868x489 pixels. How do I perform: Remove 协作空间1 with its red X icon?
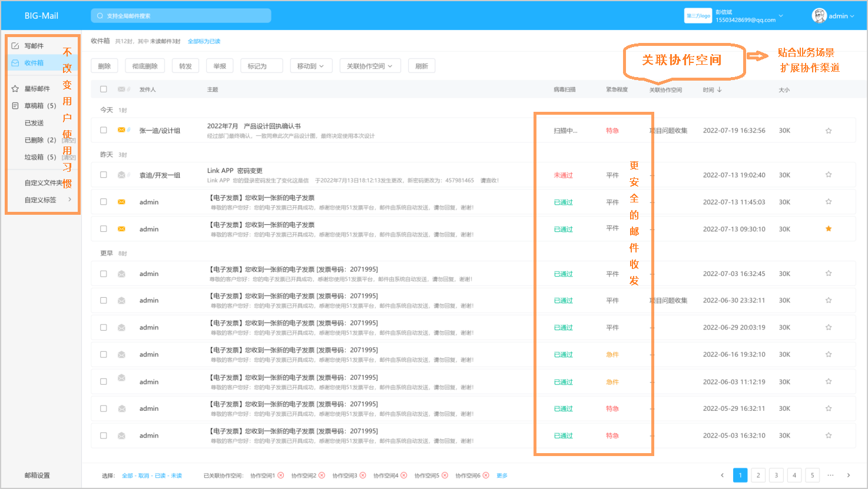281,475
